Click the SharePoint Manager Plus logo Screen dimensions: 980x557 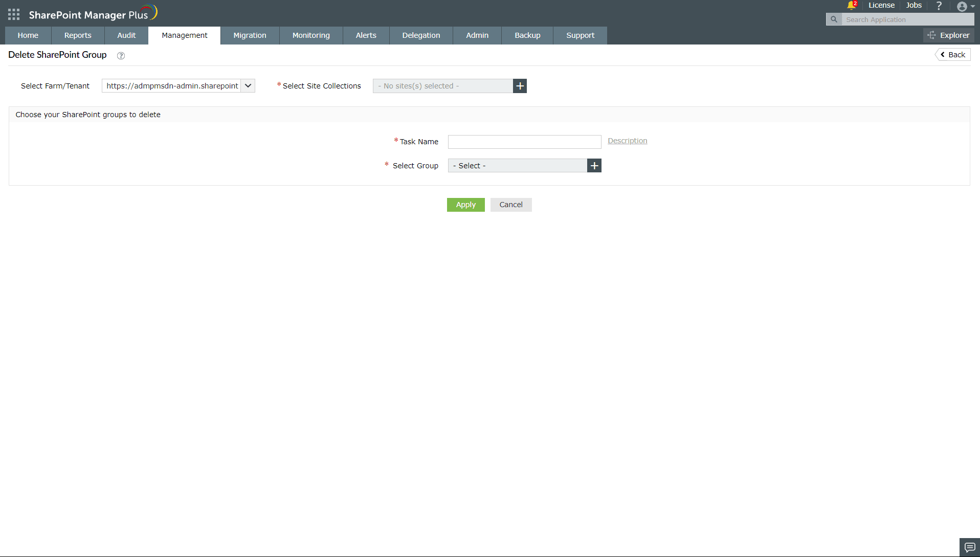93,14
